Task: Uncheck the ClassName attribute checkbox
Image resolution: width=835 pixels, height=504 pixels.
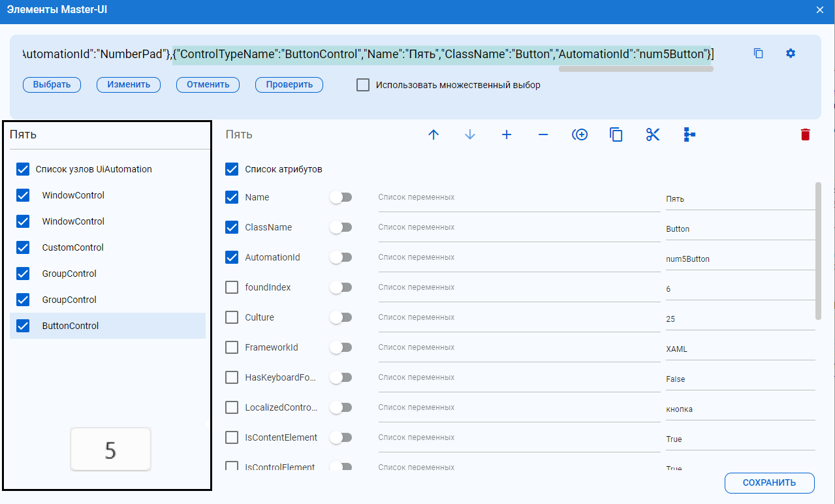Action: click(232, 227)
